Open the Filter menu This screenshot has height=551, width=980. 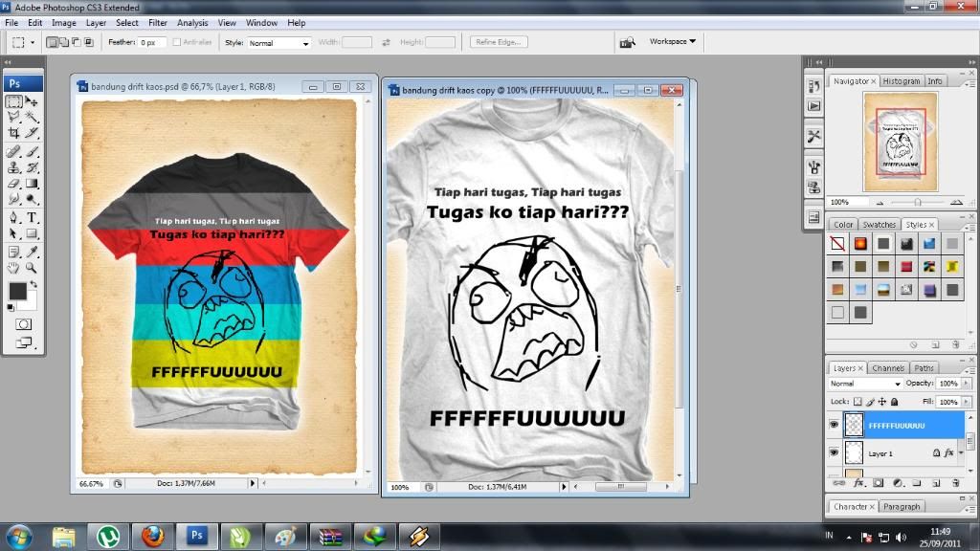pyautogui.click(x=158, y=23)
